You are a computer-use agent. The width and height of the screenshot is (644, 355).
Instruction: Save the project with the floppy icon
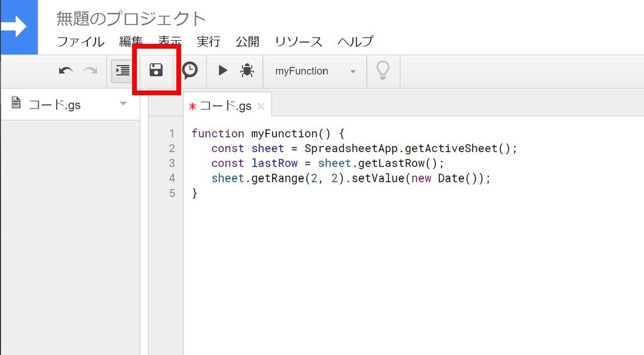click(156, 70)
